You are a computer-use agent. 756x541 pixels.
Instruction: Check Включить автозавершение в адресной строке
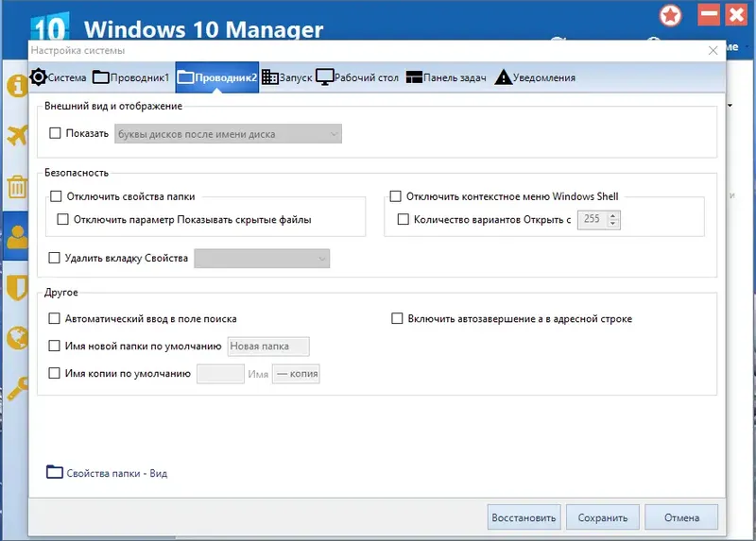coord(397,318)
